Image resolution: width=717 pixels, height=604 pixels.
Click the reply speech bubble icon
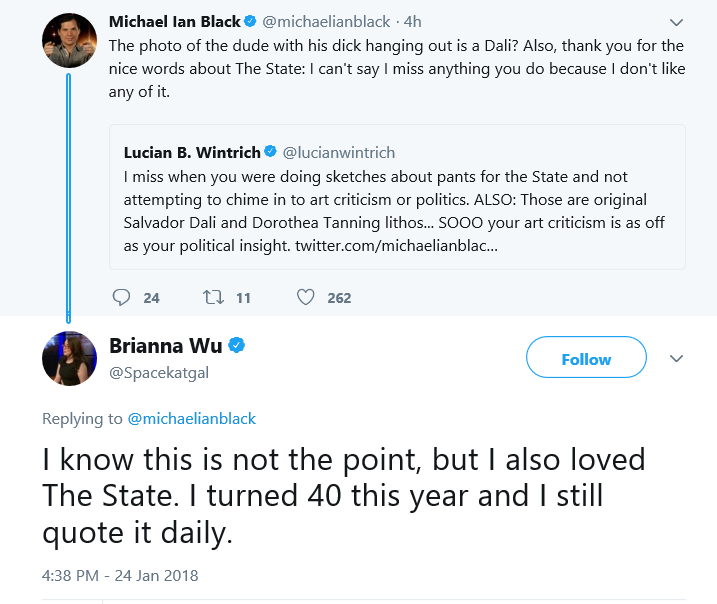(121, 297)
